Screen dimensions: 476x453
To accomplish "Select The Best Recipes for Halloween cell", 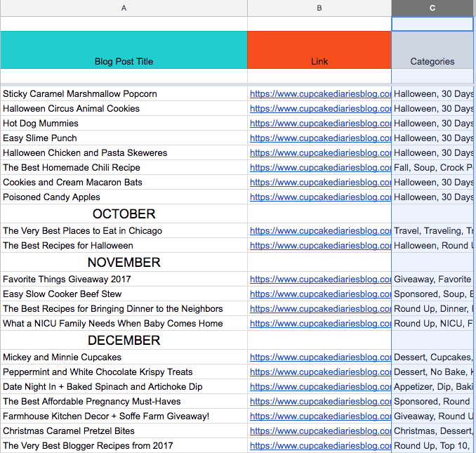I will point(124,245).
